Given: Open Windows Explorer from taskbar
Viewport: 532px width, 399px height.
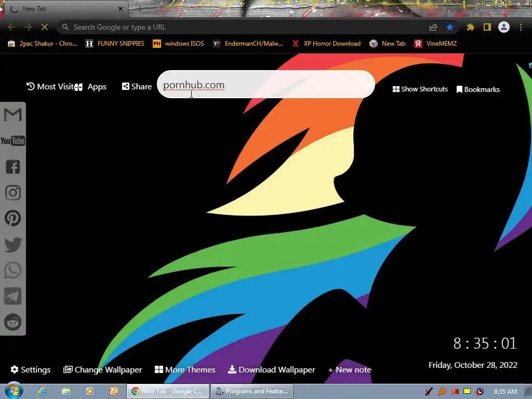Looking at the screenshot, I should click(66, 391).
